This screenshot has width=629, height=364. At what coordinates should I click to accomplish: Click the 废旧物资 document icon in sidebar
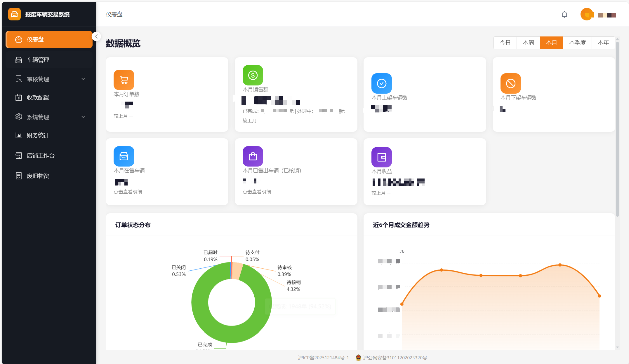pyautogui.click(x=19, y=176)
